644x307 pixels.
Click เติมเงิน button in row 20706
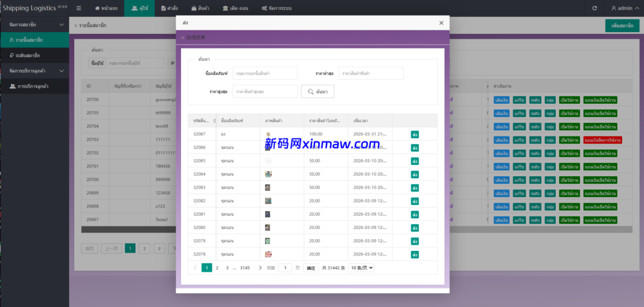[502, 100]
